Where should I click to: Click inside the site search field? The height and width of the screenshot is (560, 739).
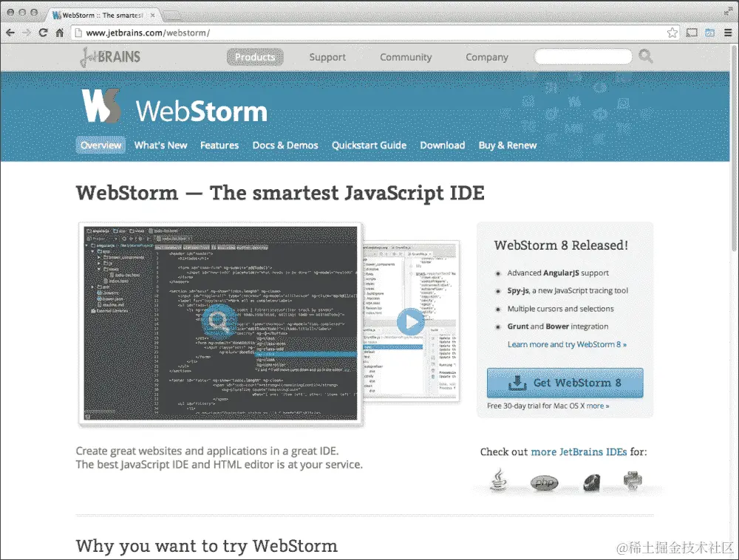(x=583, y=57)
